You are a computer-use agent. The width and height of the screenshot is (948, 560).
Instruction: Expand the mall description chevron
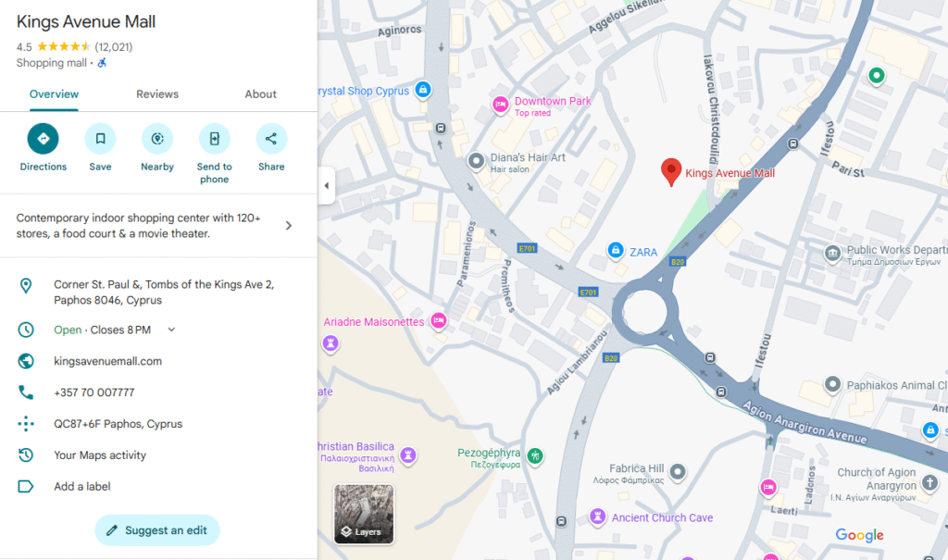click(x=289, y=226)
